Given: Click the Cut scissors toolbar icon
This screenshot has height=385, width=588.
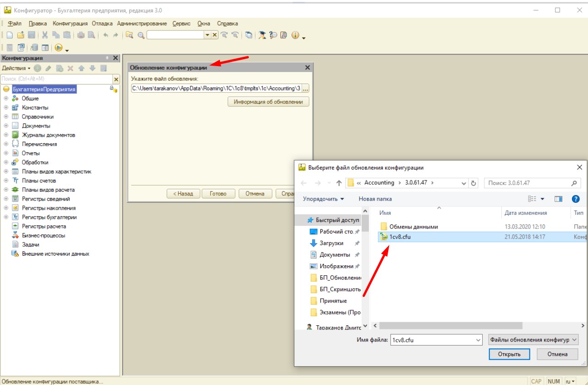Looking at the screenshot, I should click(45, 35).
